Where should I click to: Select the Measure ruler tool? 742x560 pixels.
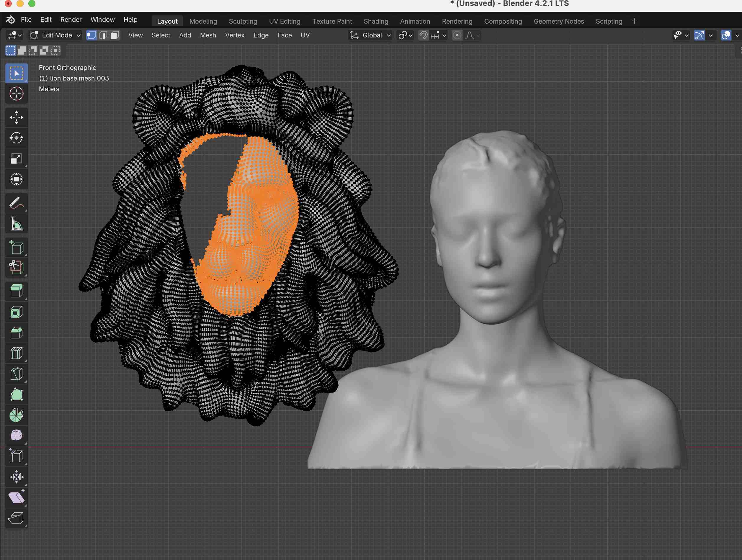click(x=17, y=223)
